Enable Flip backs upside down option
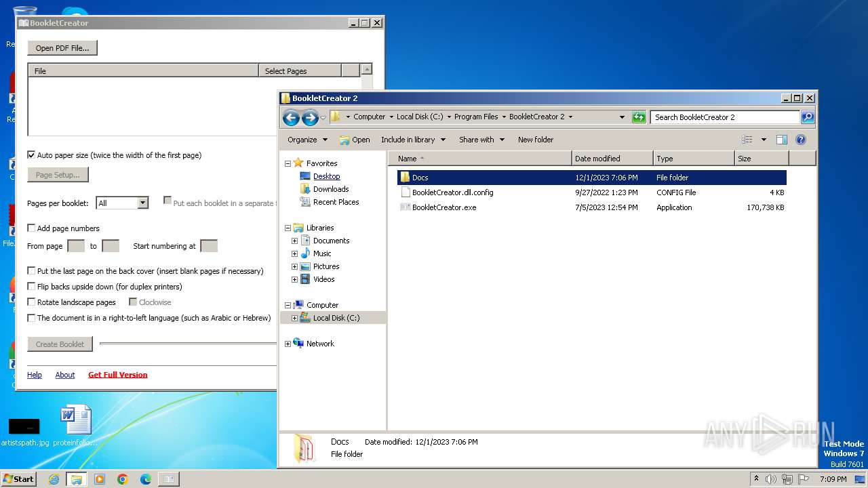The image size is (868, 488). pyautogui.click(x=31, y=287)
